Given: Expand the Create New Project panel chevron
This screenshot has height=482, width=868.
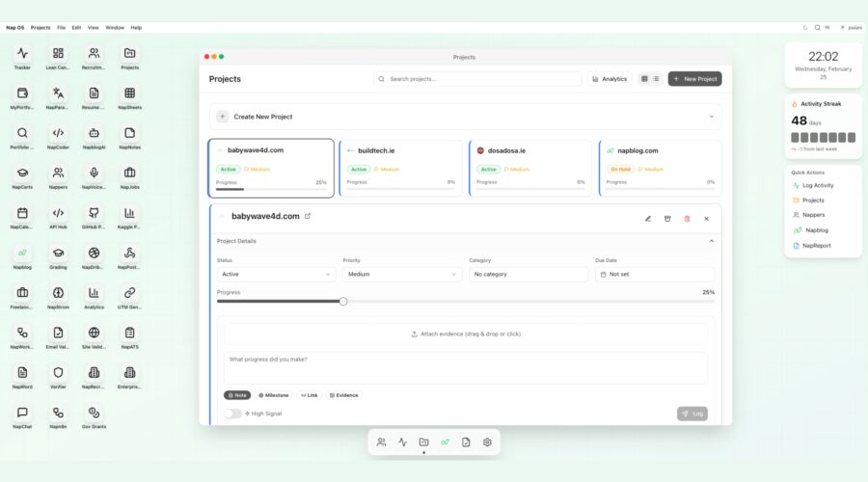Looking at the screenshot, I should 712,117.
